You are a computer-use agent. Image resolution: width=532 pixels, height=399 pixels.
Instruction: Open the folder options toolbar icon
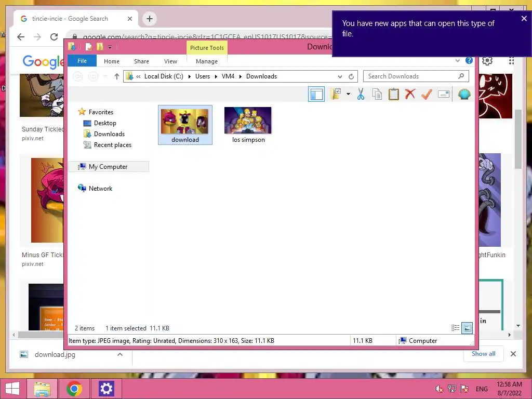(336, 94)
